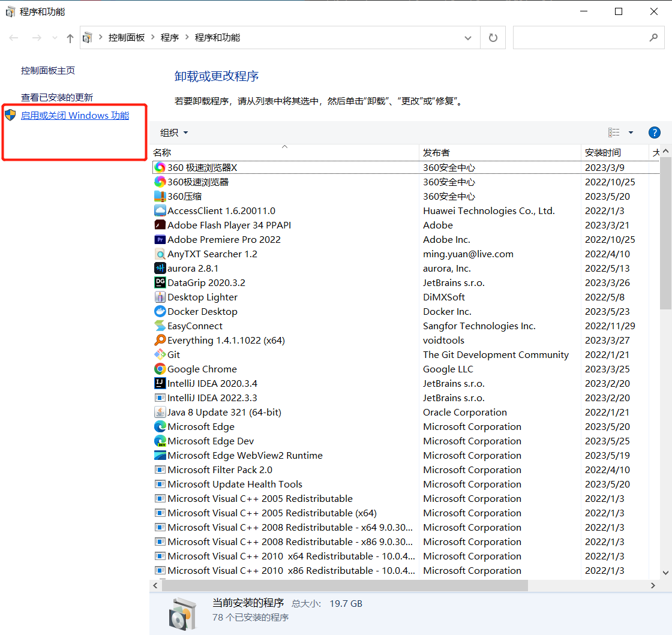Open 控制面板主页 link
672x635 pixels.
pos(48,71)
